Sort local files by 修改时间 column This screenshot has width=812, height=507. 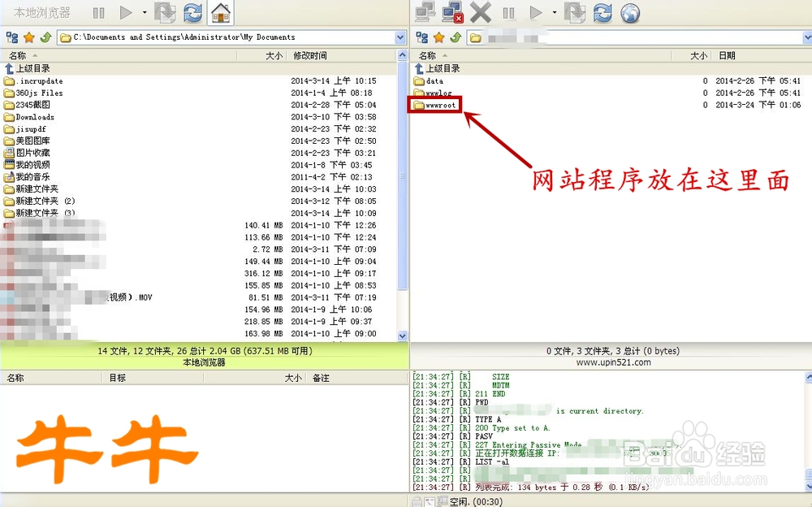click(x=309, y=55)
